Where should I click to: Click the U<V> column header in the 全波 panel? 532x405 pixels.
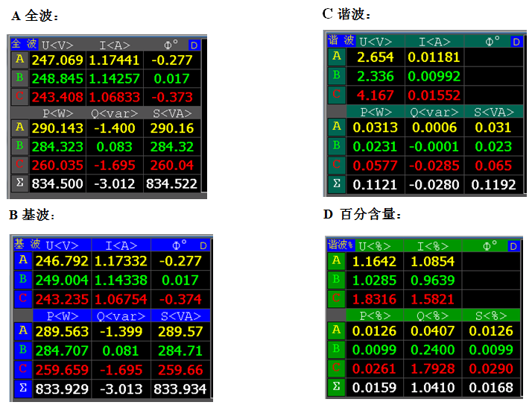[57, 45]
